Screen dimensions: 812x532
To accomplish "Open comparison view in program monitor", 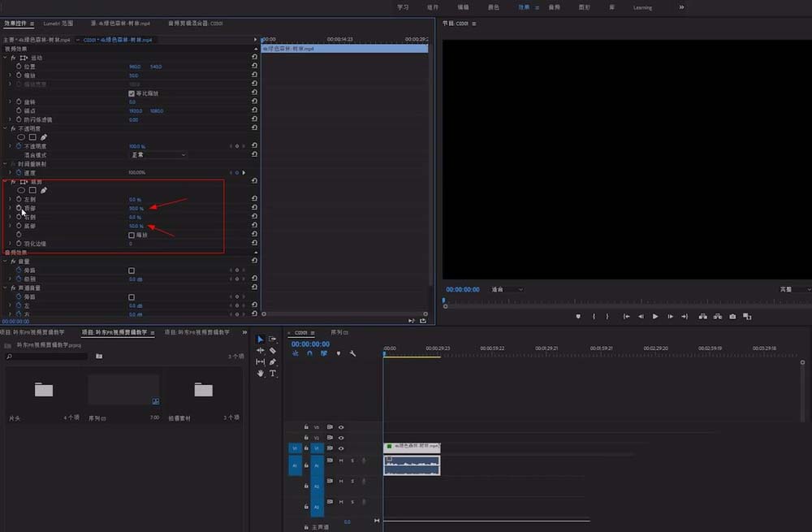I will (x=747, y=317).
